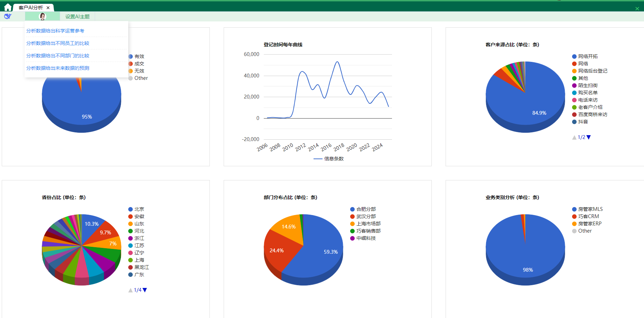This screenshot has width=644, height=318.
Task: Select the 客户AI分析 tab
Action: 30,8
